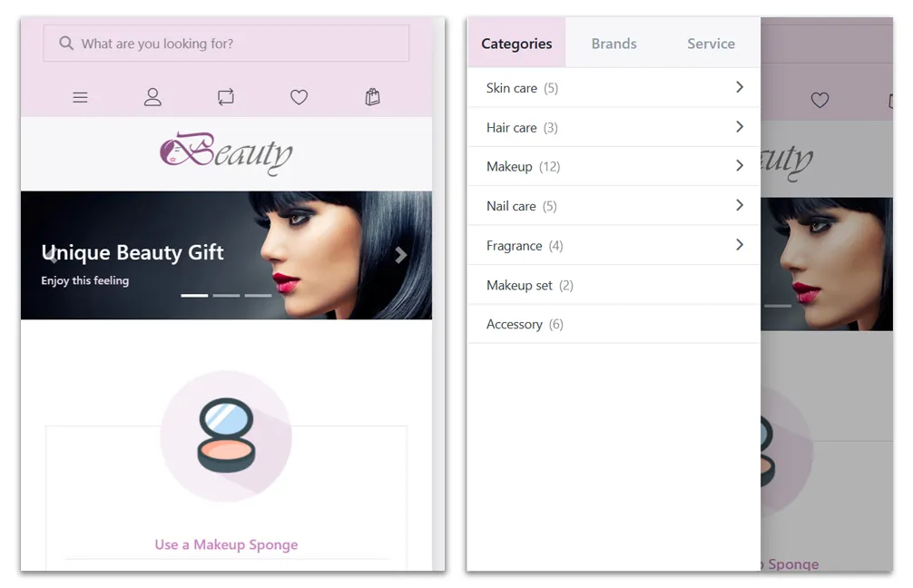Open the user account icon

152,97
